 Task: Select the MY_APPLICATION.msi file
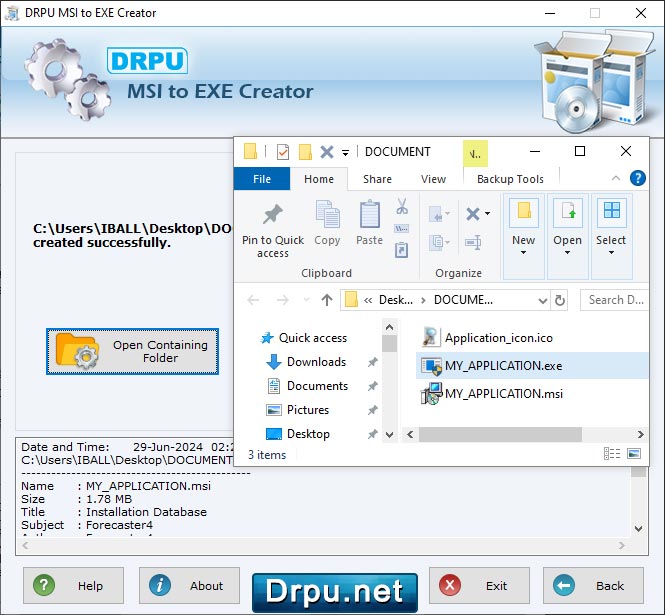(x=492, y=394)
